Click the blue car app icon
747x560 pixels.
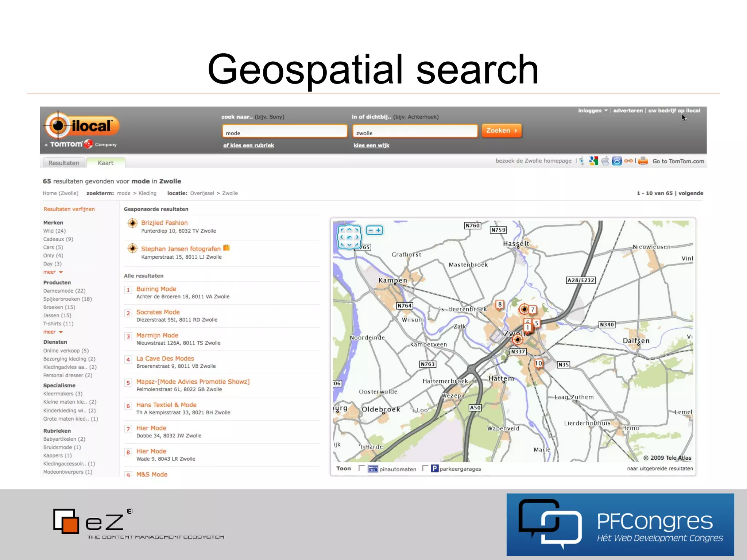pyautogui.click(x=617, y=161)
